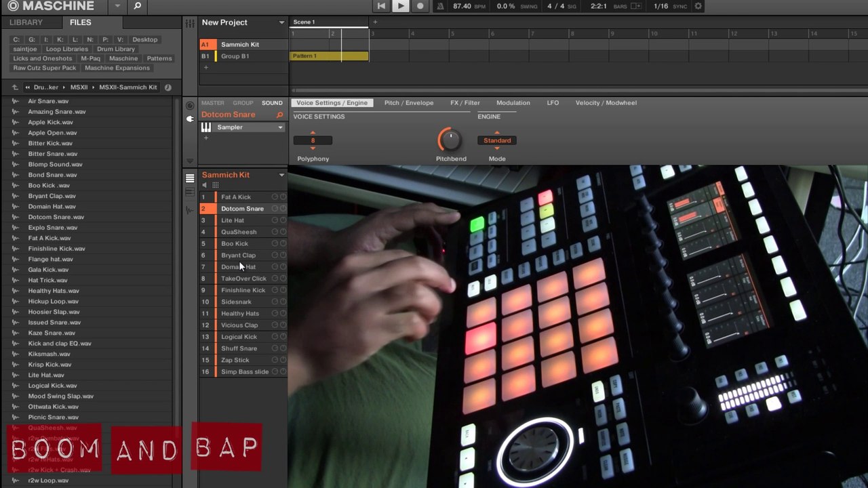Click the channel icon above the plug-in icon
The width and height of the screenshot is (868, 488).
point(190,106)
